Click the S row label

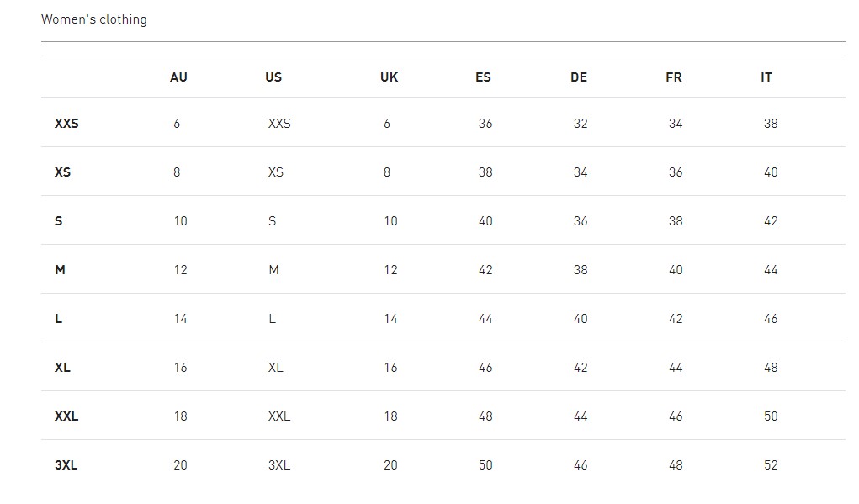tap(58, 221)
